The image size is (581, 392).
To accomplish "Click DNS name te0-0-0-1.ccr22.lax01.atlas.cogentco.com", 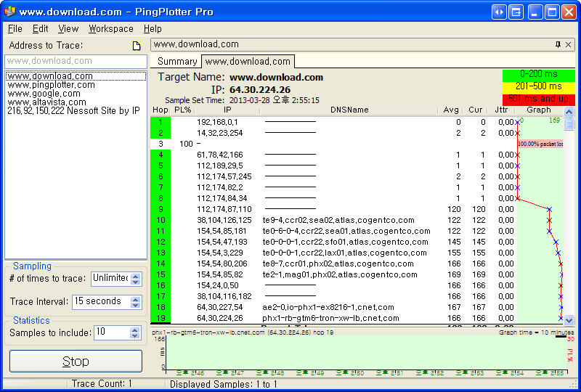I will coord(344,253).
